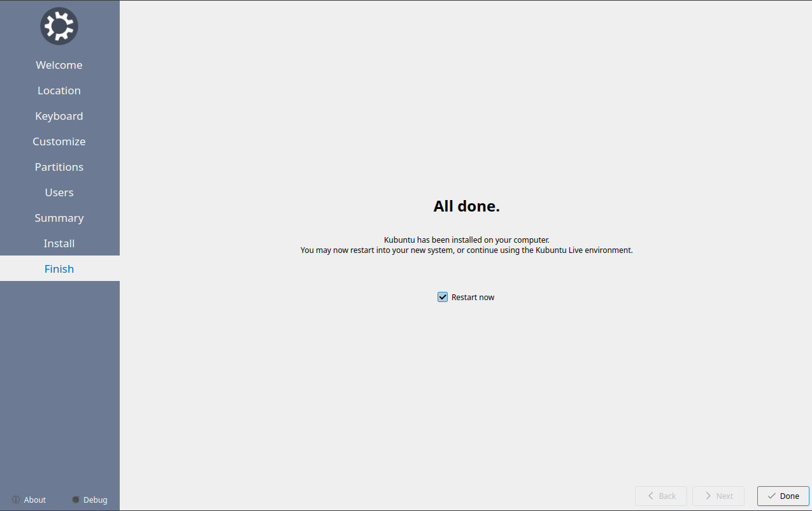The height and width of the screenshot is (511, 812).
Task: Select the Users step in sidebar
Action: [x=59, y=192]
